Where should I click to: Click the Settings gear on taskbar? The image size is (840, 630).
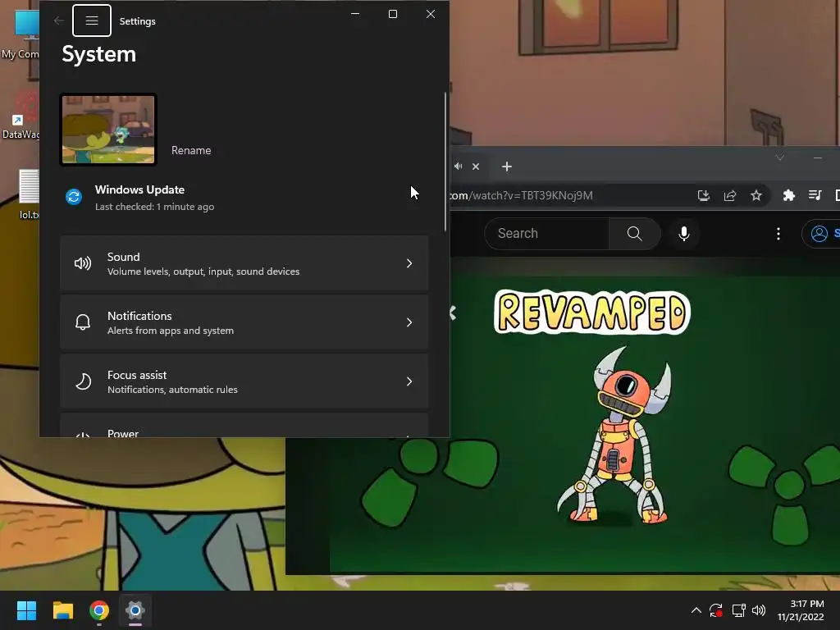[135, 610]
